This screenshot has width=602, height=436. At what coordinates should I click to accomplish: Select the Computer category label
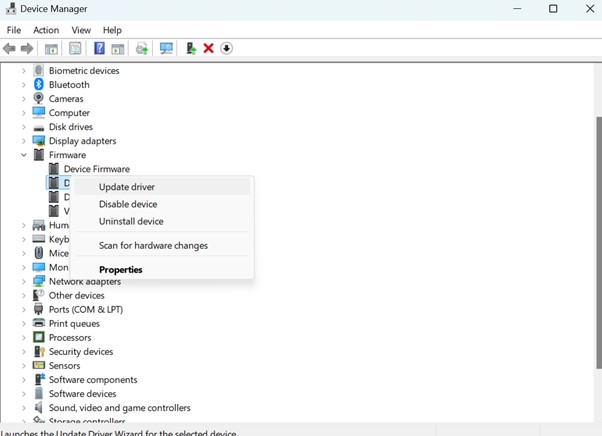point(69,113)
